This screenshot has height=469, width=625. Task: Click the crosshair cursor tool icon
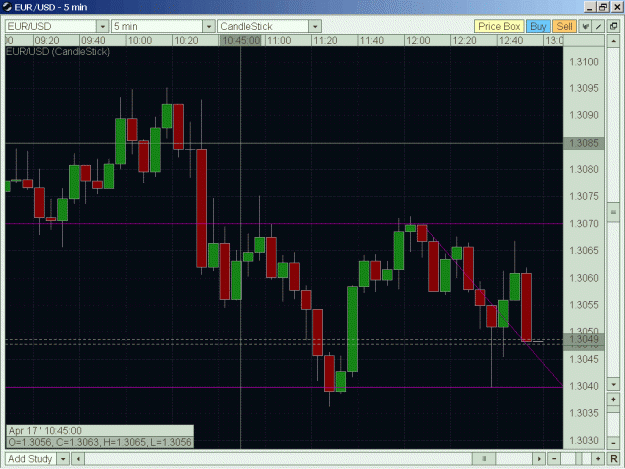point(585,26)
